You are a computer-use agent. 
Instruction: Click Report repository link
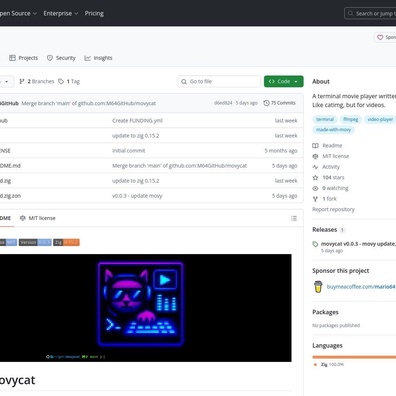click(333, 209)
